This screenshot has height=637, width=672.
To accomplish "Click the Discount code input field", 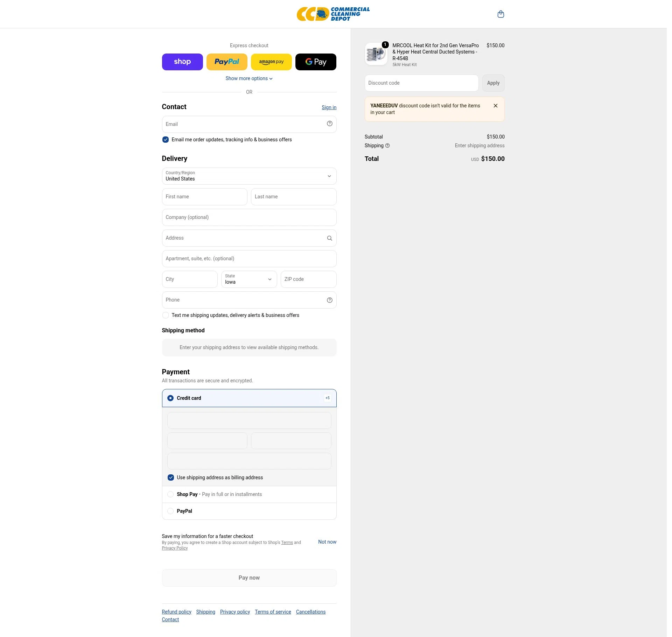I will (421, 83).
